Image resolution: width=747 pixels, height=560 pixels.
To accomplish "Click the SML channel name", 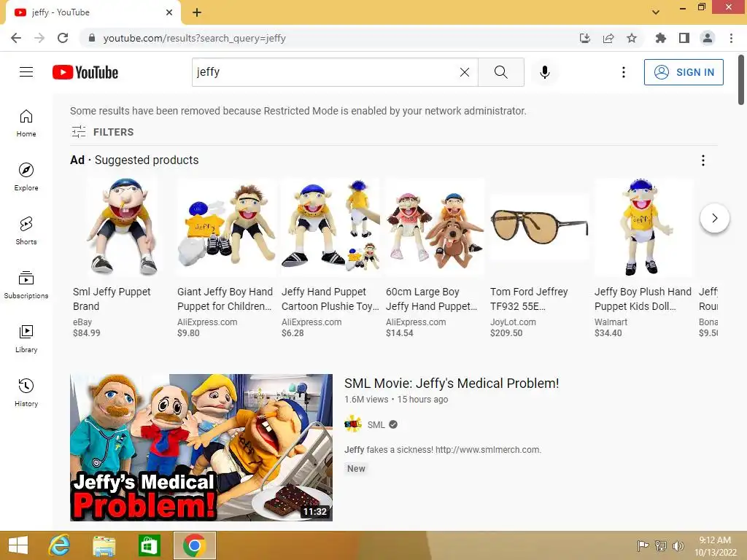I will (x=376, y=425).
